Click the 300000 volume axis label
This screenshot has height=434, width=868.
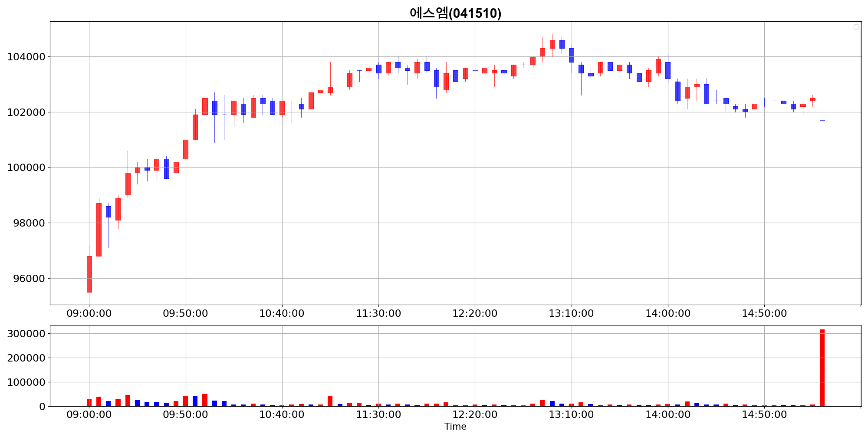[26, 334]
